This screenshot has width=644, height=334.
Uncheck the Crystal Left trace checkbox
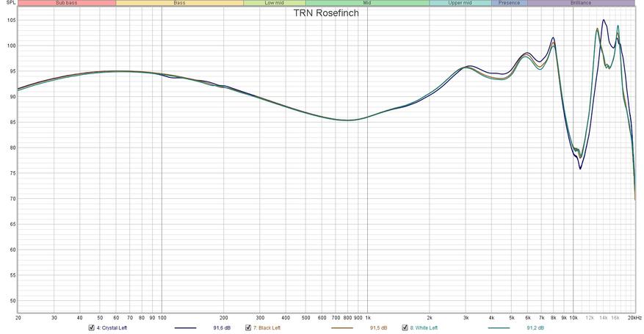[92, 328]
